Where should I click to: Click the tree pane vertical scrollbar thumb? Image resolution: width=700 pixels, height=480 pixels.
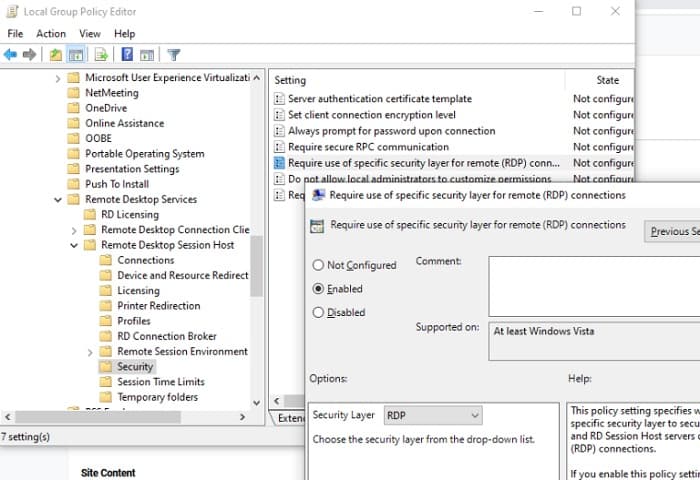257,266
